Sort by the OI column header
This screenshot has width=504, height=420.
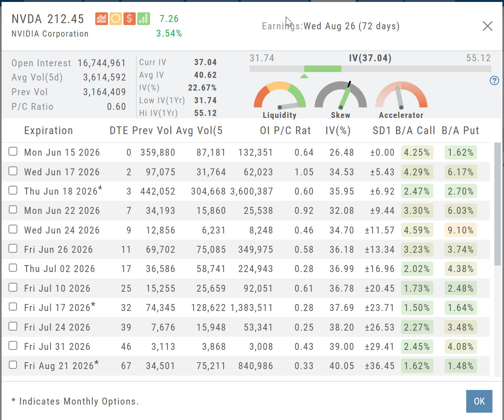pos(265,131)
